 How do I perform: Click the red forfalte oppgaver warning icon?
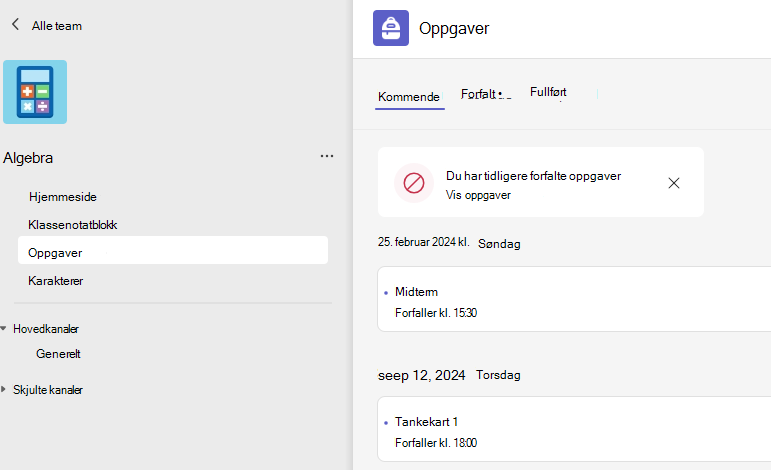[414, 183]
